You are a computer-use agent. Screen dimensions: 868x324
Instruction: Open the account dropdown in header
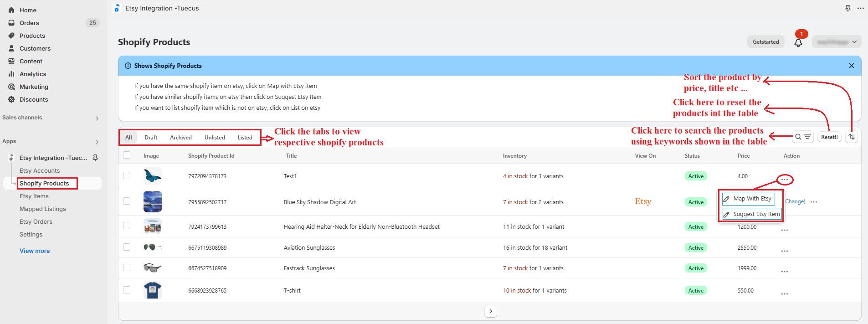point(837,42)
